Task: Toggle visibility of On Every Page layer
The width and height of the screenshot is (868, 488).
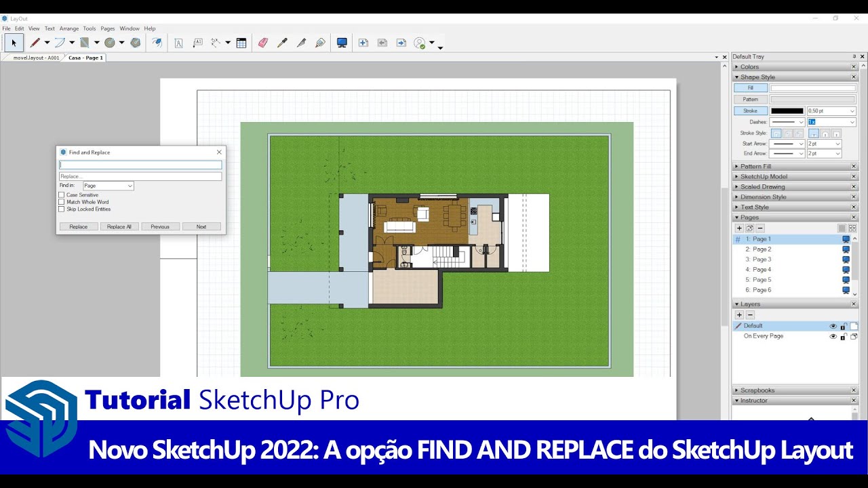Action: tap(833, 336)
